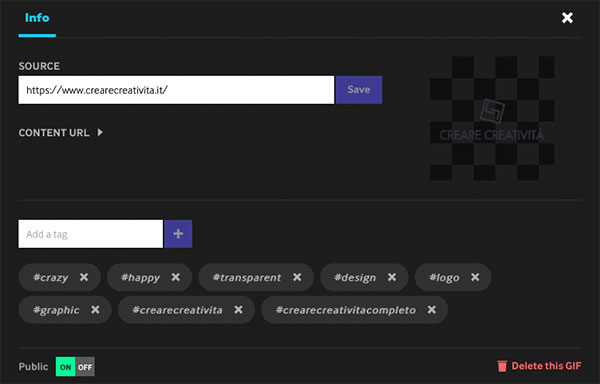
Task: Save the source URL
Action: click(x=359, y=90)
